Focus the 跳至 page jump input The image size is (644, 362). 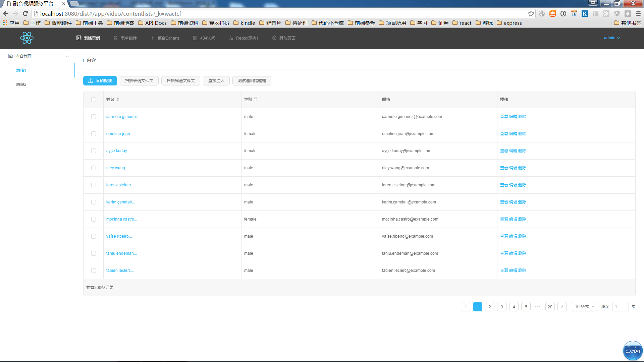pos(620,307)
